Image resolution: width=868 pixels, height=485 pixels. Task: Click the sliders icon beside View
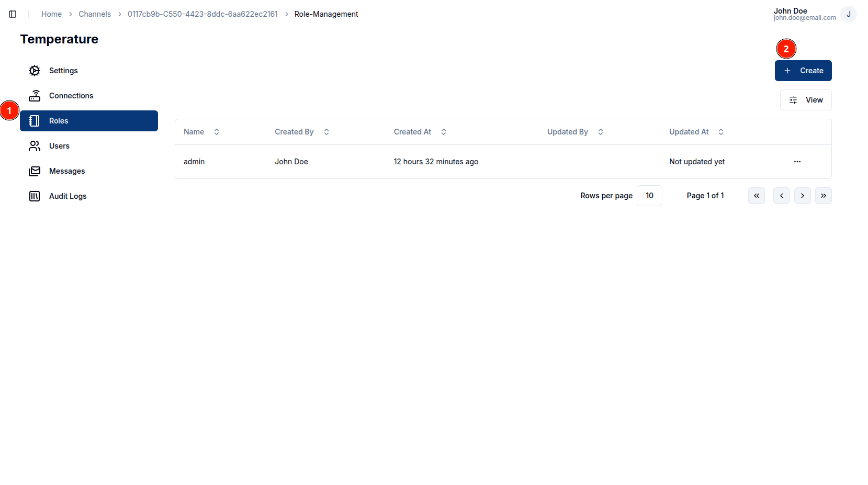[x=793, y=100]
